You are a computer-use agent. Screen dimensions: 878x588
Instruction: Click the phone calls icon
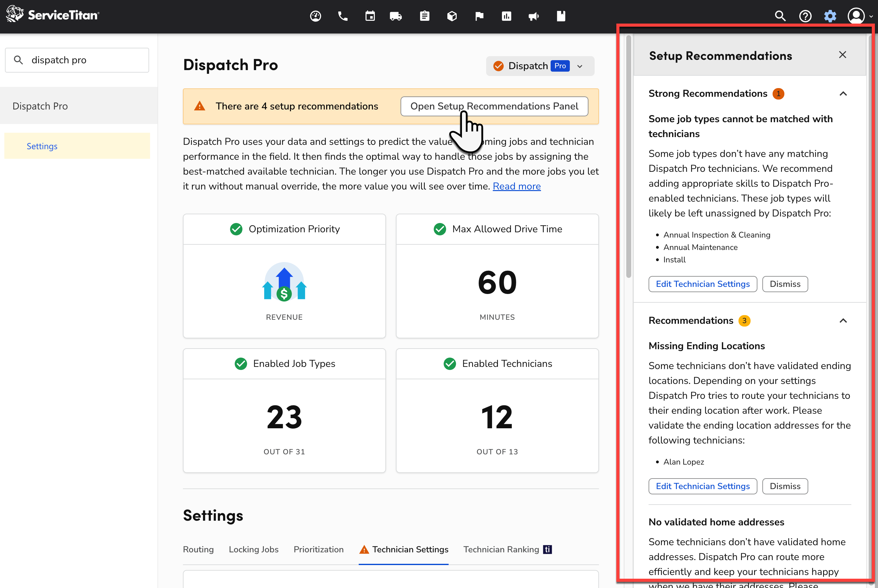[x=342, y=16]
